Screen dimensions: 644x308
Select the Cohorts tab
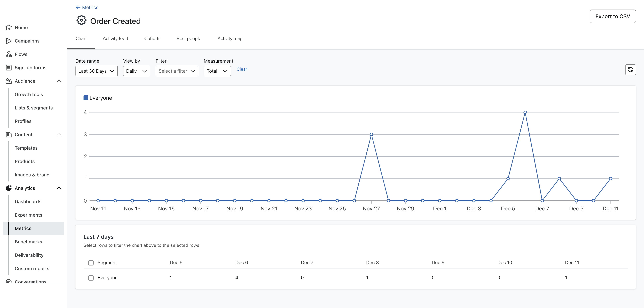(152, 38)
